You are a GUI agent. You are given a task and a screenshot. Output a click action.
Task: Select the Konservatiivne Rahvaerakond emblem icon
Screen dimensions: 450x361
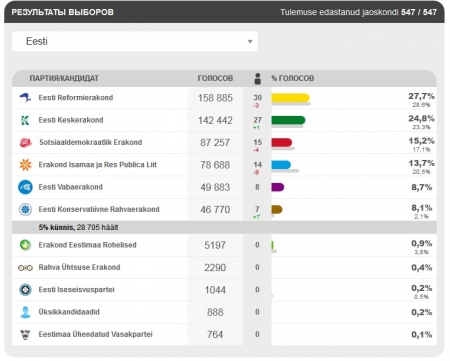[25, 209]
